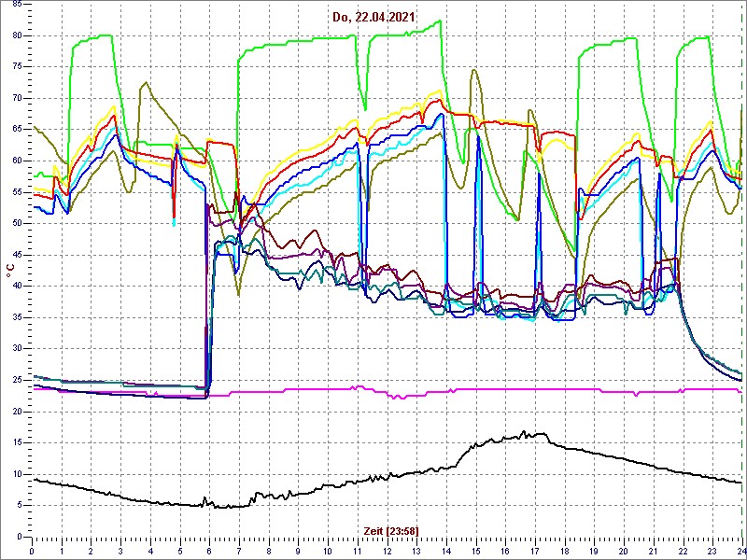Click temperature label '30' on vertical axis
This screenshot has width=747, height=560.
click(17, 349)
